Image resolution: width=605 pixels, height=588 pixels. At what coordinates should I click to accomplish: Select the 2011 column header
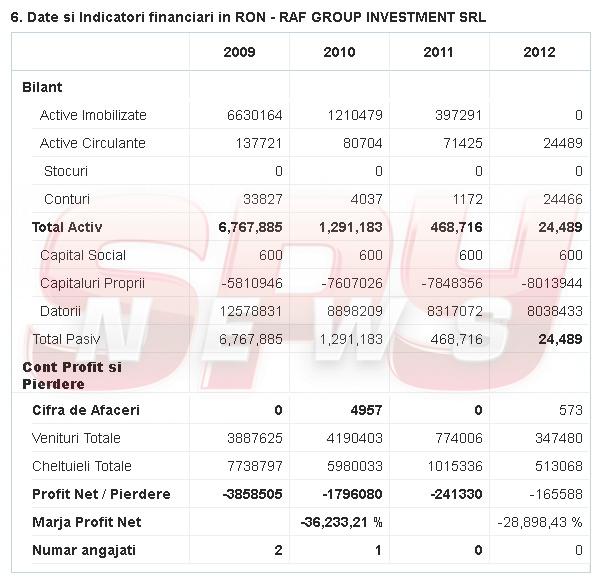439,53
